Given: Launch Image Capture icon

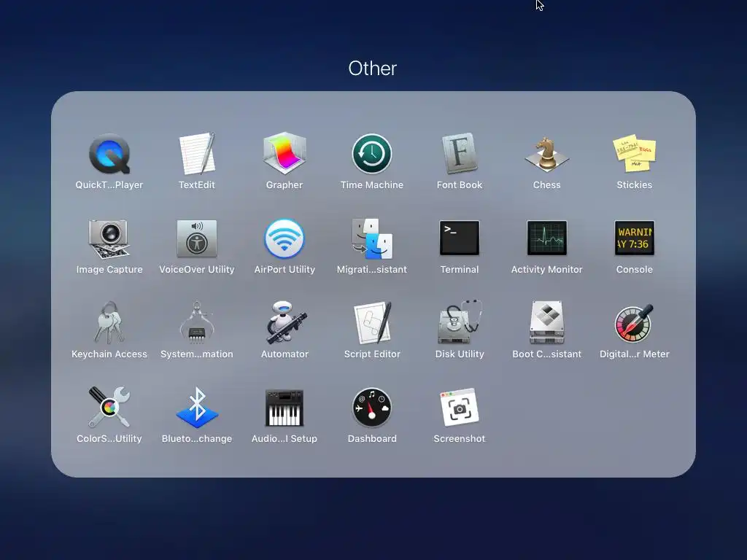Looking at the screenshot, I should point(109,238).
